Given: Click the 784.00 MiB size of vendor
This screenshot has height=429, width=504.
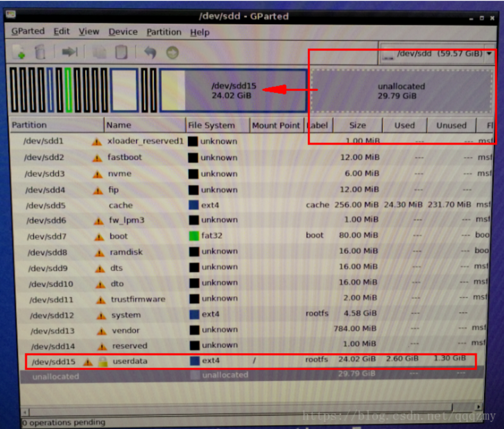Looking at the screenshot, I should pyautogui.click(x=355, y=329).
